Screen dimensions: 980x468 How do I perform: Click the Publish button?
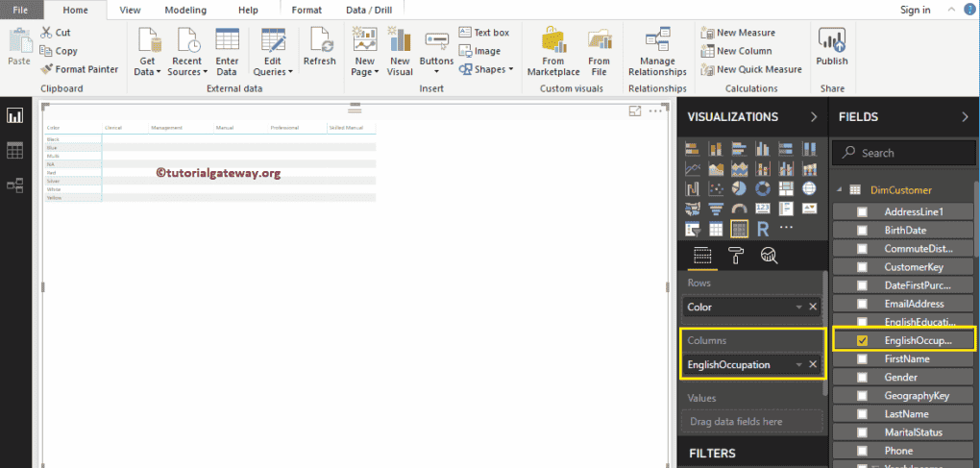coord(832,47)
